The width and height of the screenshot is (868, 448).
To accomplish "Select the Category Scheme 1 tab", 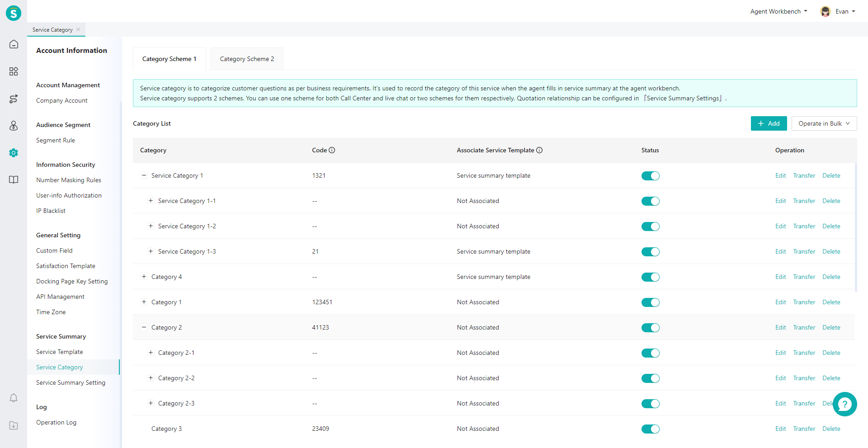I will (x=169, y=59).
